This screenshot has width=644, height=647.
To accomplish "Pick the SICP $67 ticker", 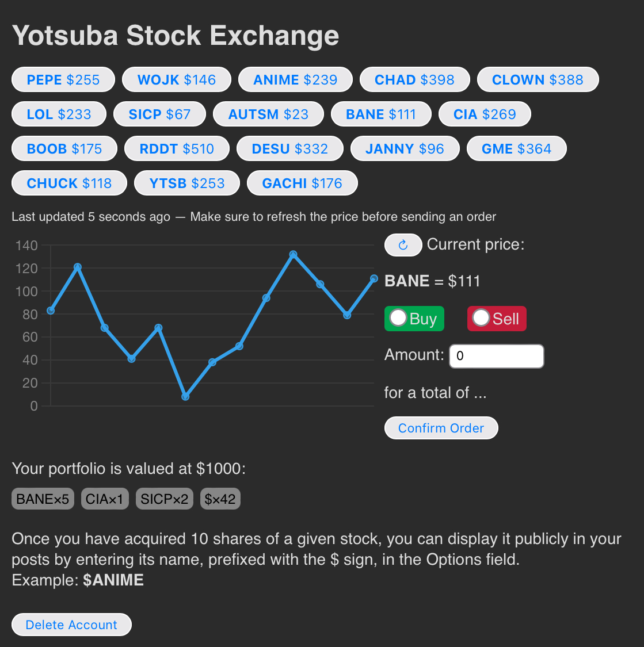I will tap(159, 114).
